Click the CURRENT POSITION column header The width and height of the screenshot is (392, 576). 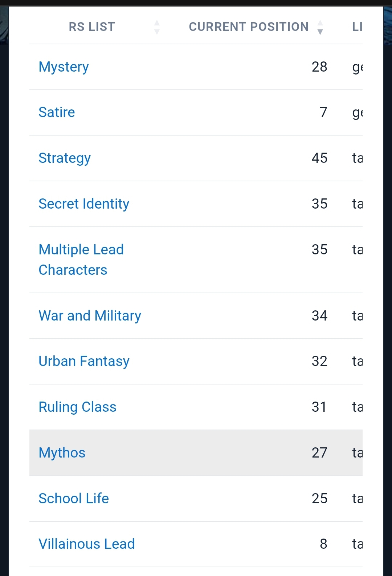coord(249,27)
